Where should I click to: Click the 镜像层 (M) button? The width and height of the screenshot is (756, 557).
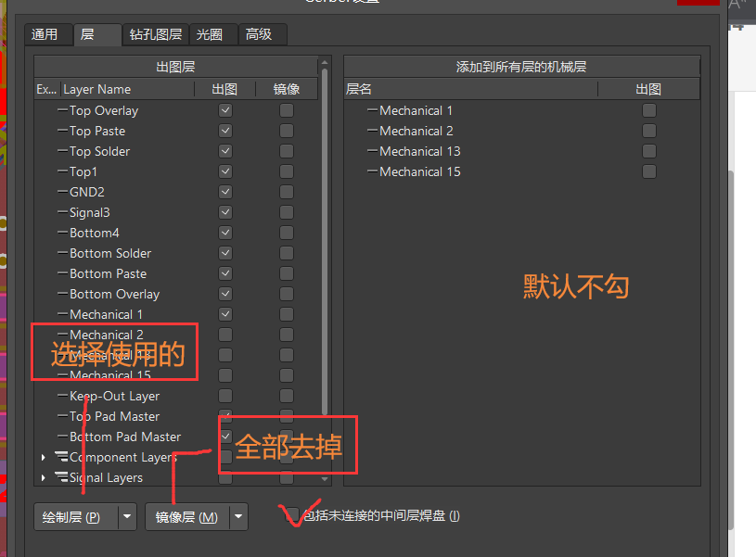pos(187,516)
